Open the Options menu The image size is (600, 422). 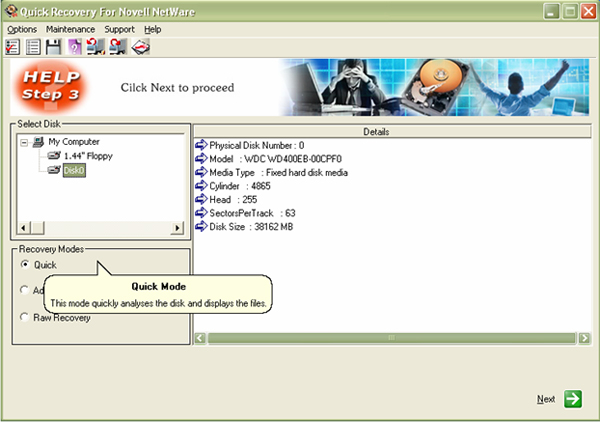(22, 29)
